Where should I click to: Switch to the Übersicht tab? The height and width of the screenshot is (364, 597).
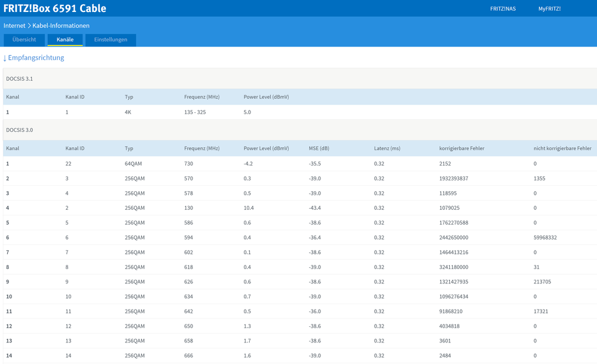click(24, 40)
